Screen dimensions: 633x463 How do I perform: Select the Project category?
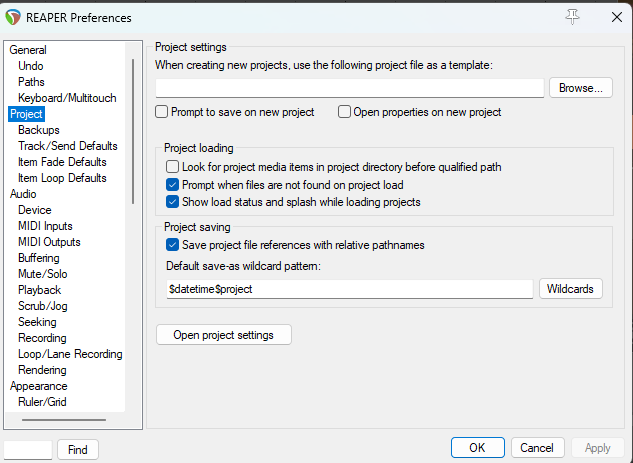pos(26,114)
